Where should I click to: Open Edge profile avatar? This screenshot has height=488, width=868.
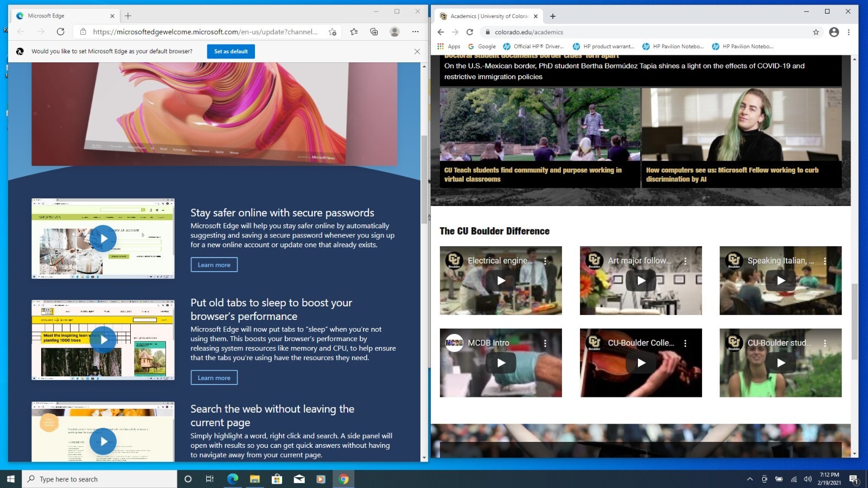coord(394,31)
